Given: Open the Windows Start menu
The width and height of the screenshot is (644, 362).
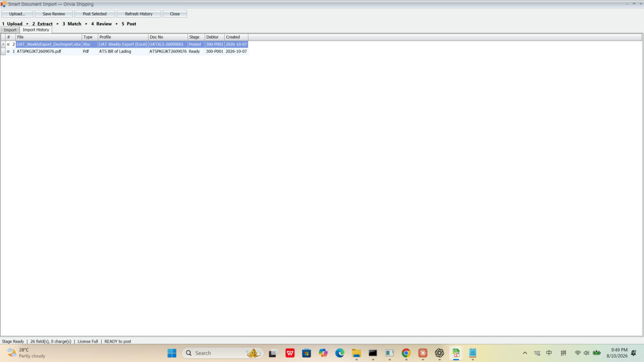Looking at the screenshot, I should pos(172,353).
